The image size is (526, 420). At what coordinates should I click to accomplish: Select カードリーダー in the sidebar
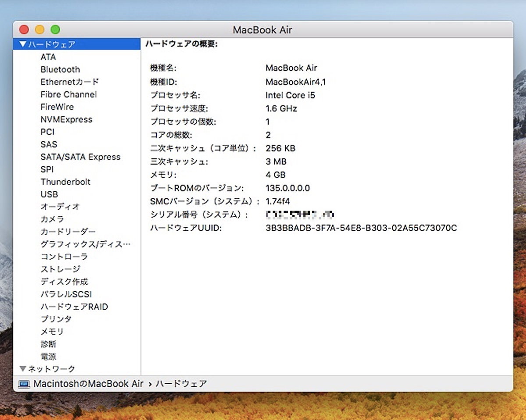(68, 232)
